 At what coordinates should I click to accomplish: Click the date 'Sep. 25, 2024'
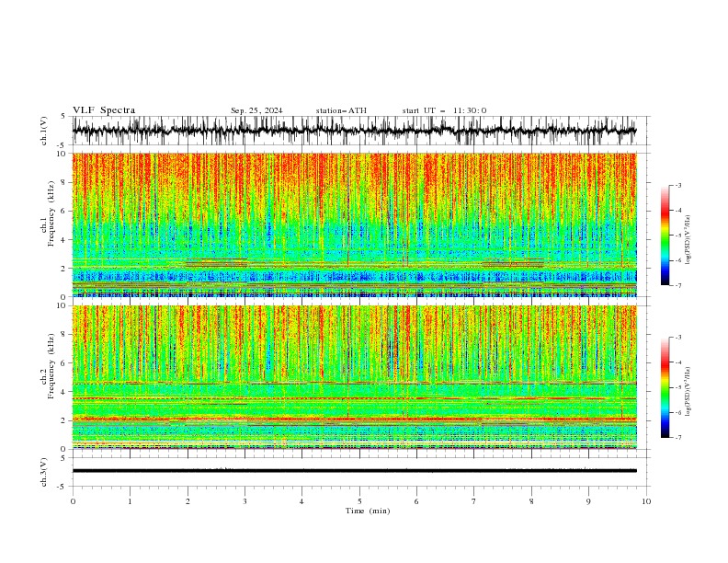pyautogui.click(x=256, y=110)
